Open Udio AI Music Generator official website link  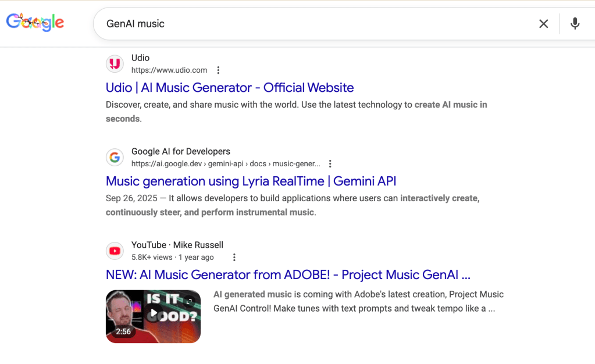[230, 88]
